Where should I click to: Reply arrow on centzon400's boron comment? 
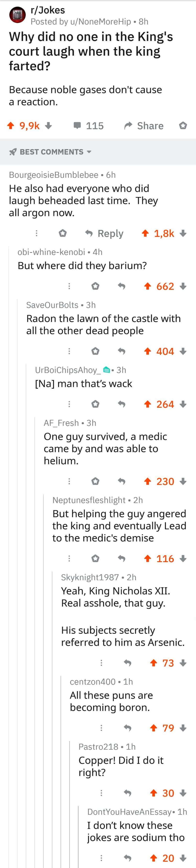(x=128, y=728)
